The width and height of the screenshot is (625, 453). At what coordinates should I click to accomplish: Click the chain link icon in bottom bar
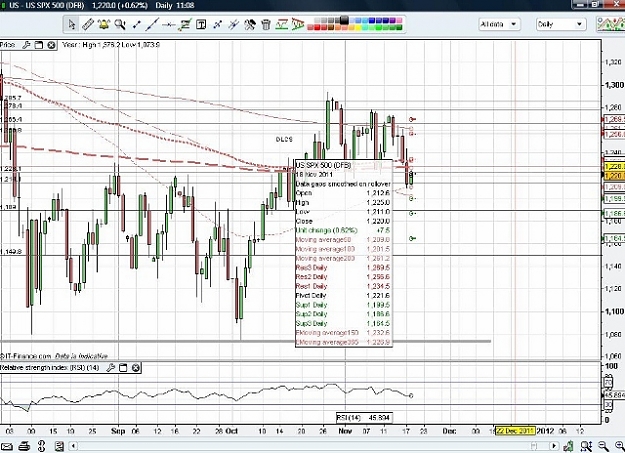point(41,446)
